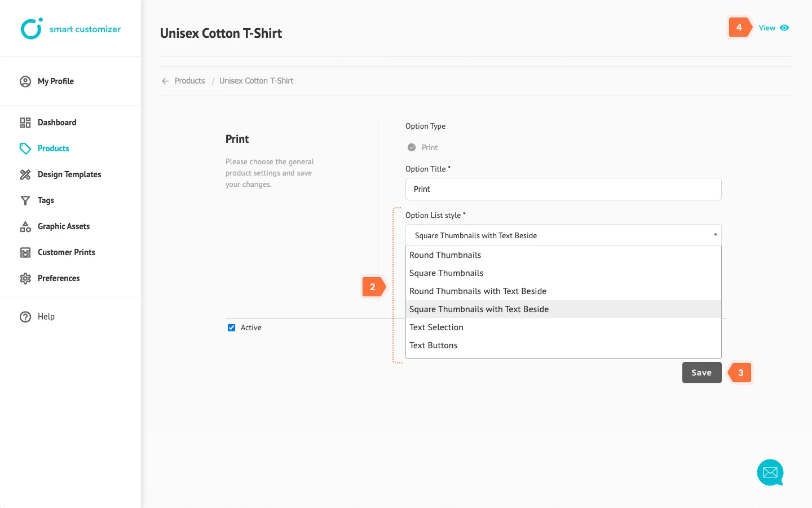Viewport: 812px width, 508px height.
Task: Click the Option Title input field
Action: (563, 189)
